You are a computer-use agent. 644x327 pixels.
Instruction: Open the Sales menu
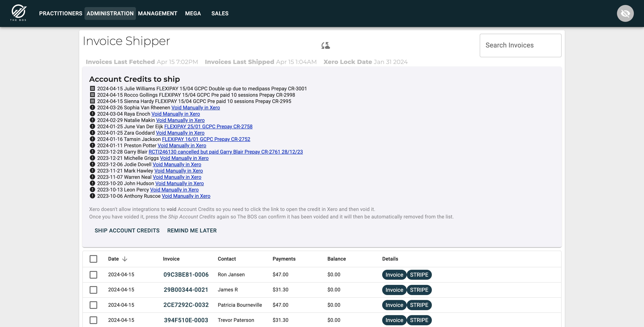tap(220, 13)
